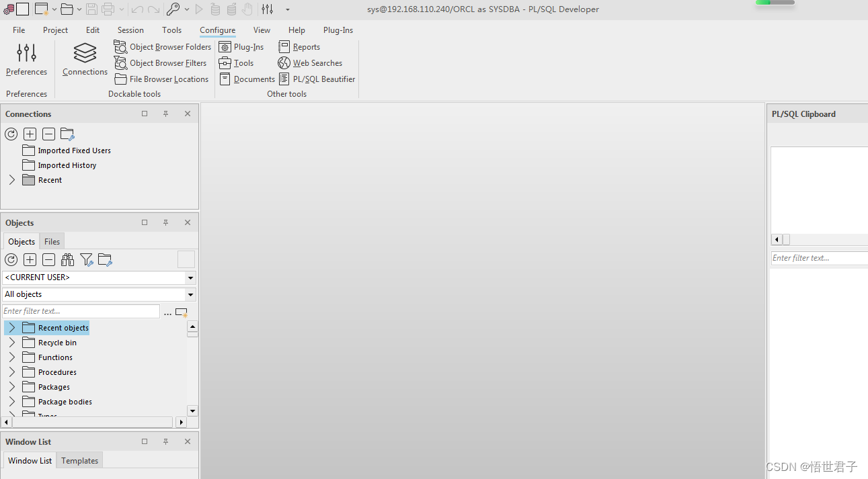868x479 pixels.
Task: Open Log on key dropdown arrow
Action: (186, 9)
